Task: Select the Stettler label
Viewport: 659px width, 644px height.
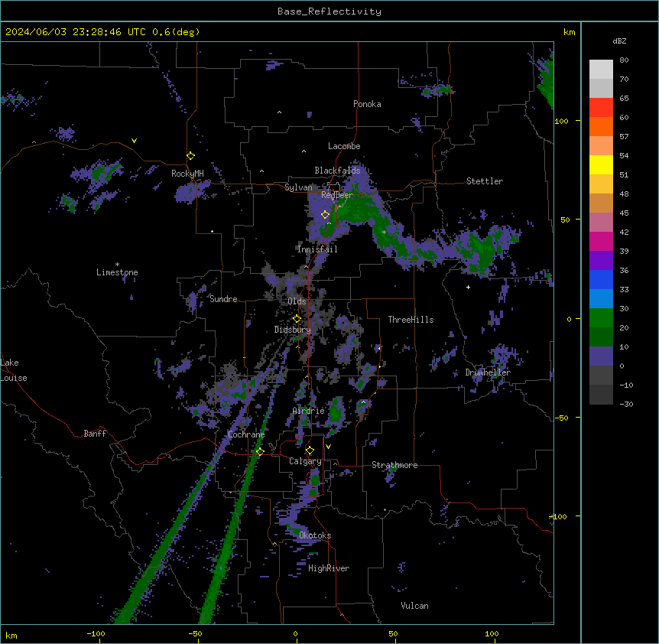Action: [485, 181]
